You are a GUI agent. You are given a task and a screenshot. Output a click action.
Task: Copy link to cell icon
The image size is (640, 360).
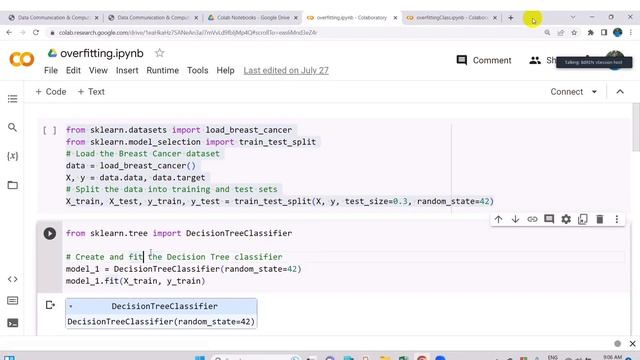pyautogui.click(x=532, y=219)
